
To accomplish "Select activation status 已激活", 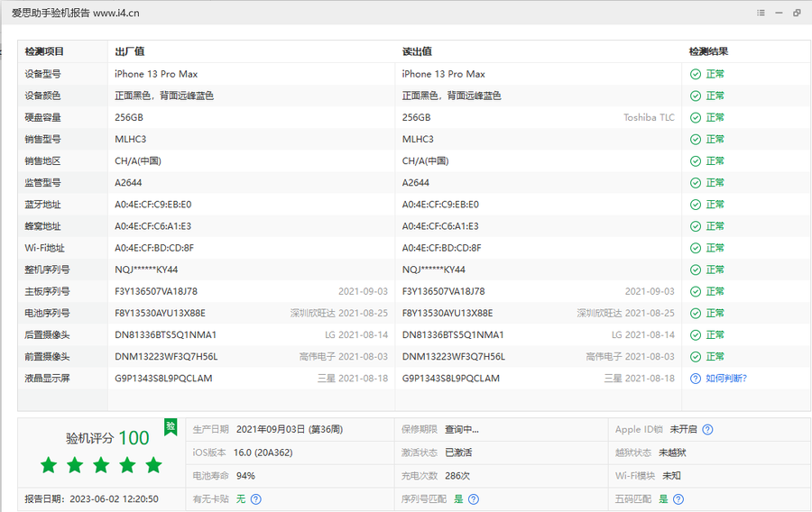I will coord(458,453).
